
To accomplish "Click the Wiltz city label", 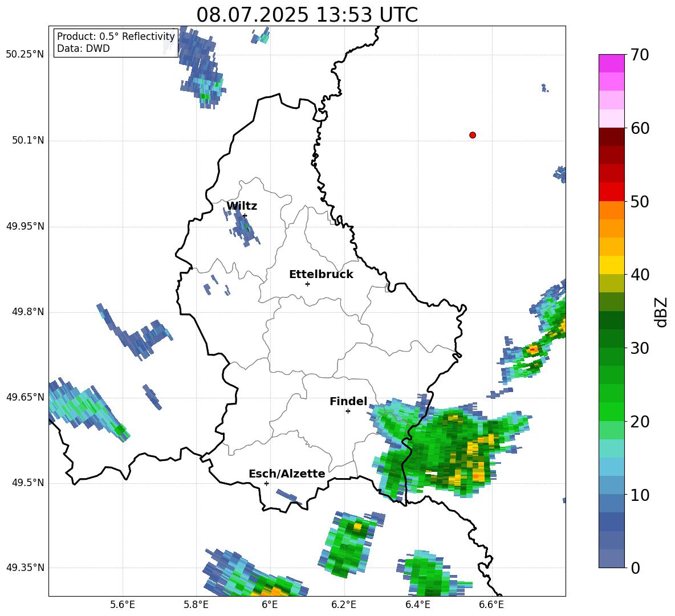I will [x=242, y=206].
